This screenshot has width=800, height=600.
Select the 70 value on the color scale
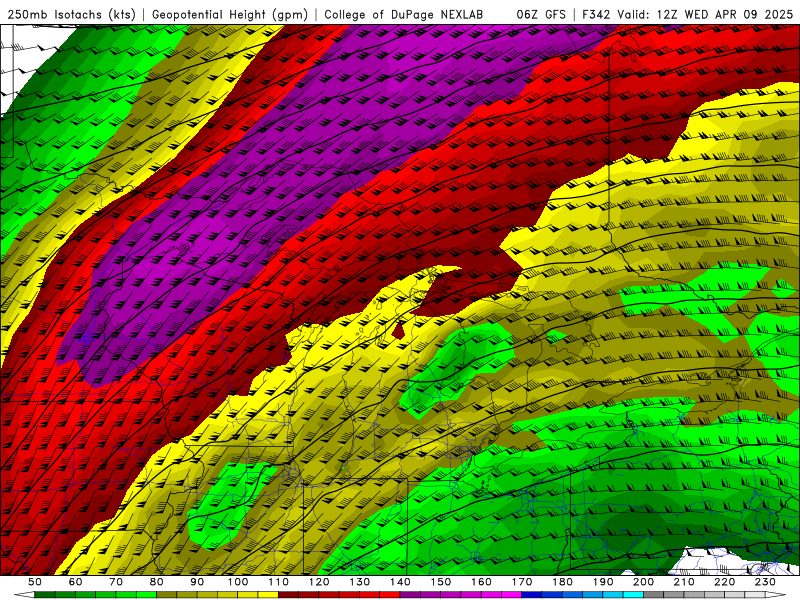[x=116, y=582]
